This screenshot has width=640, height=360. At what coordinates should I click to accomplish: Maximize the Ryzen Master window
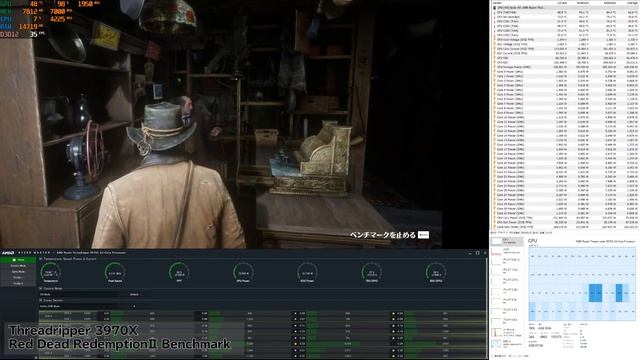pos(478,253)
